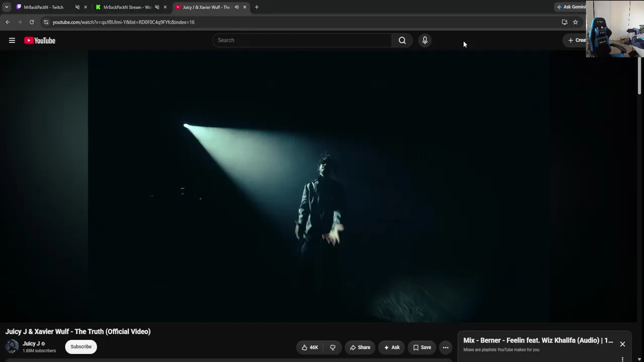Click the video title "The Truth (Official Video)"

[x=78, y=331]
